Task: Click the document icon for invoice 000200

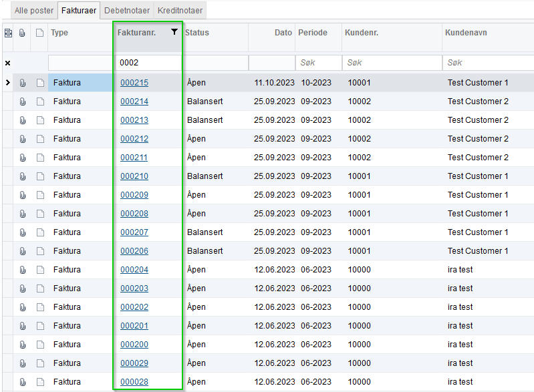Action: [40, 345]
